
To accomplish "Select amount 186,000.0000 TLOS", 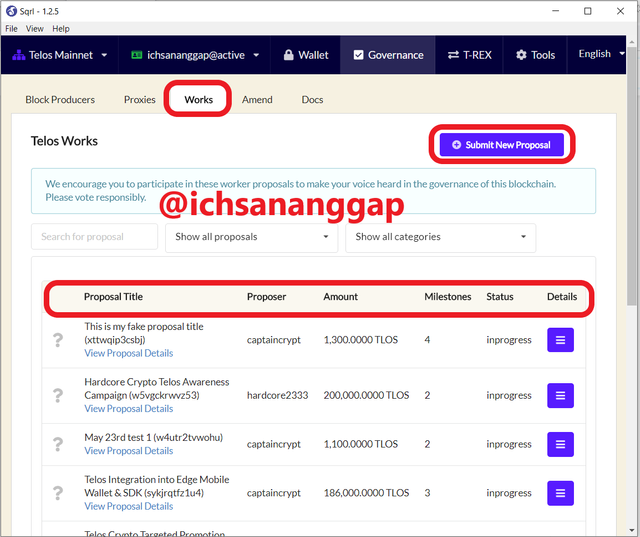I will click(x=366, y=493).
